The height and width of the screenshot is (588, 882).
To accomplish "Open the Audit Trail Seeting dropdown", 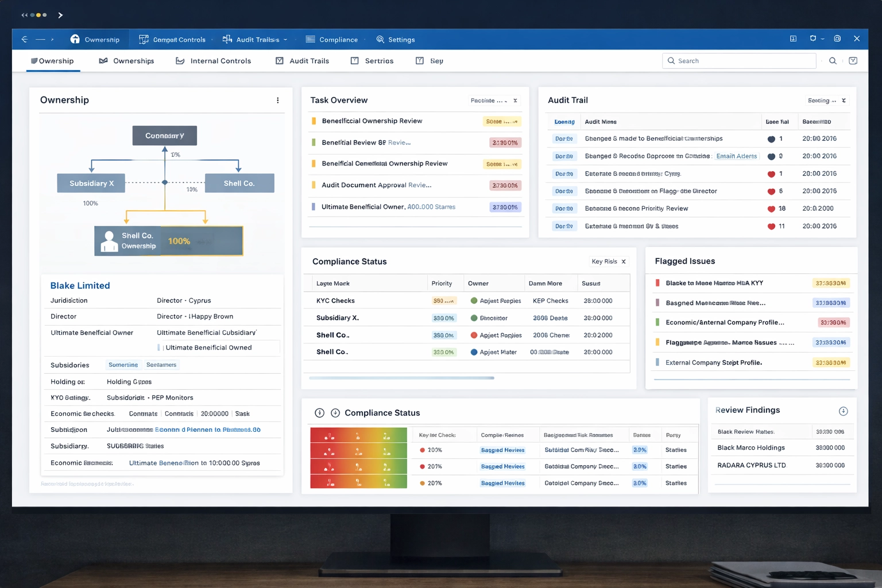I will 822,100.
